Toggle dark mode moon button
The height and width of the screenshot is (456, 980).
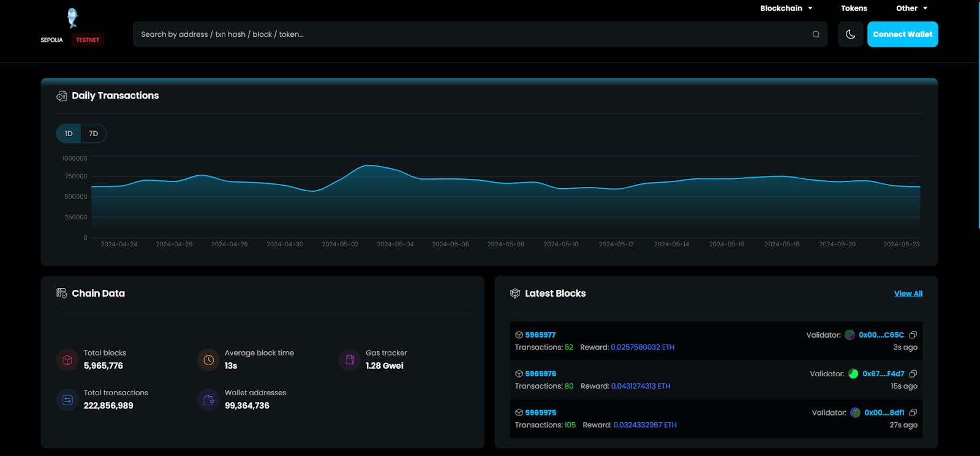[x=850, y=34]
